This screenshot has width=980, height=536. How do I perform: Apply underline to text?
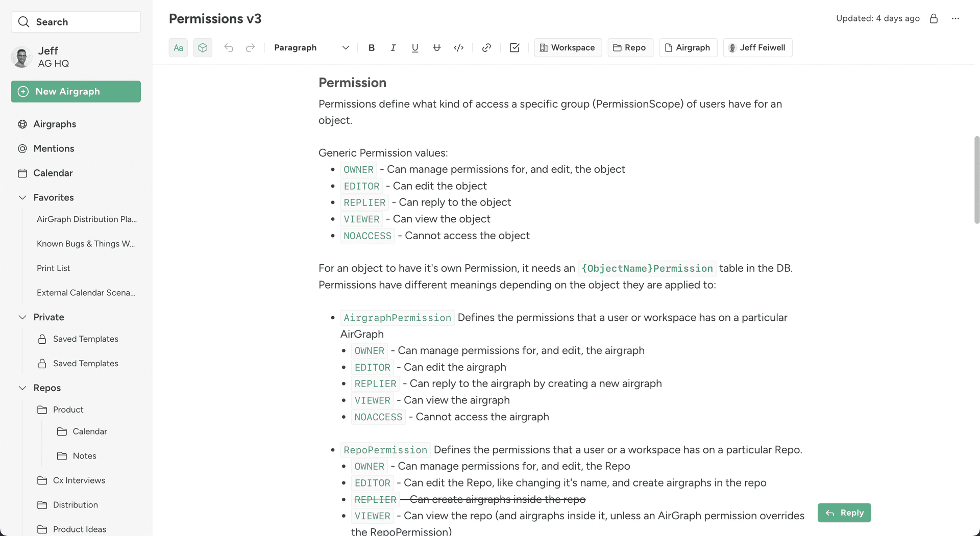415,47
